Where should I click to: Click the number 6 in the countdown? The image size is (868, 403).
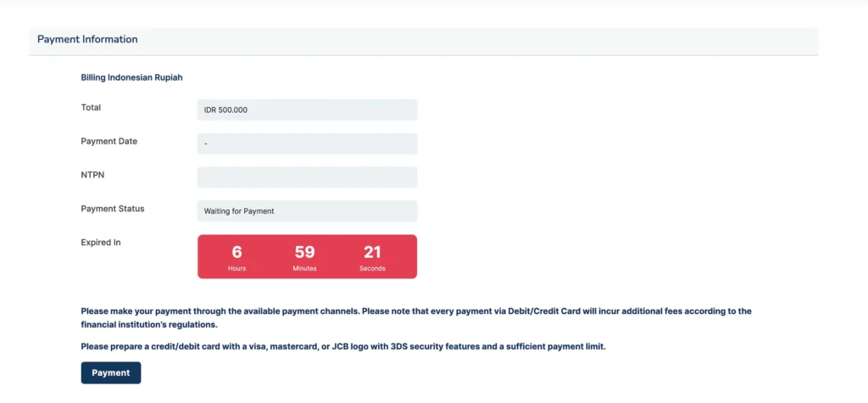point(236,252)
